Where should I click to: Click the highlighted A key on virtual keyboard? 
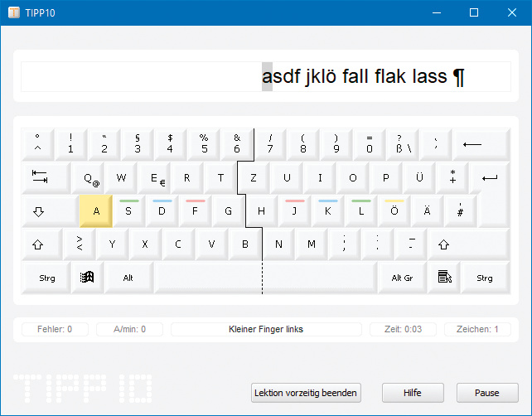[x=95, y=211]
